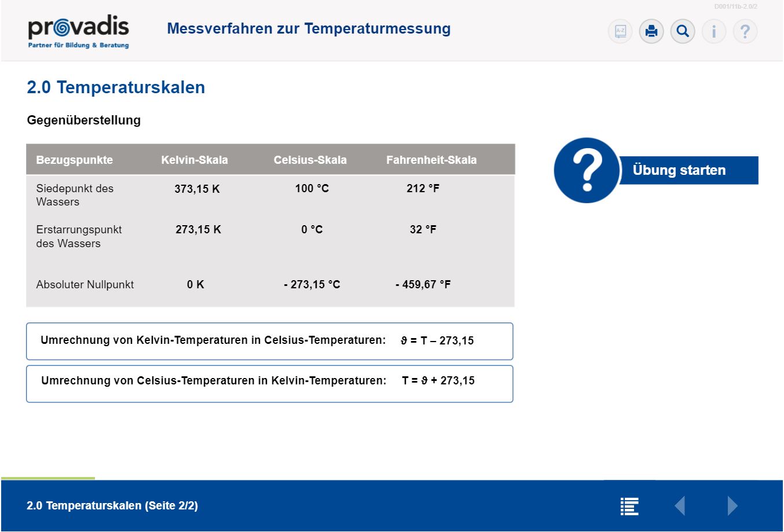The image size is (784, 532).
Task: Open the table of contents list icon
Action: [629, 506]
